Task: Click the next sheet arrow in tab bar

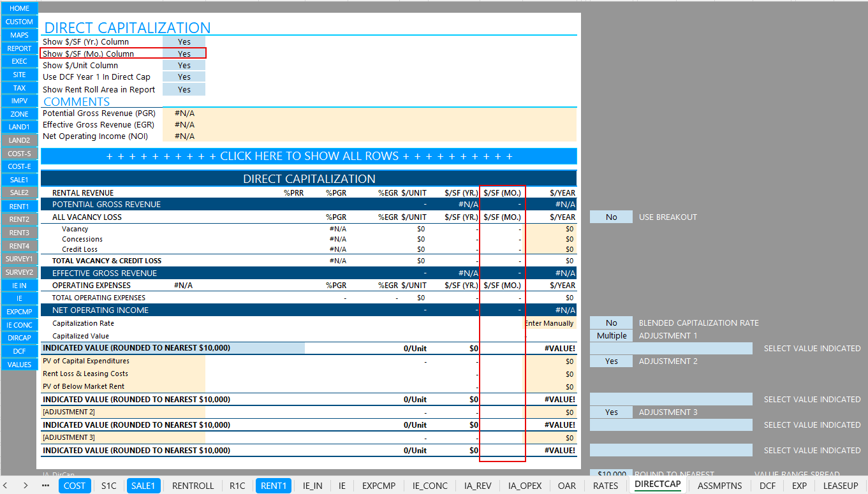Action: pyautogui.click(x=26, y=485)
